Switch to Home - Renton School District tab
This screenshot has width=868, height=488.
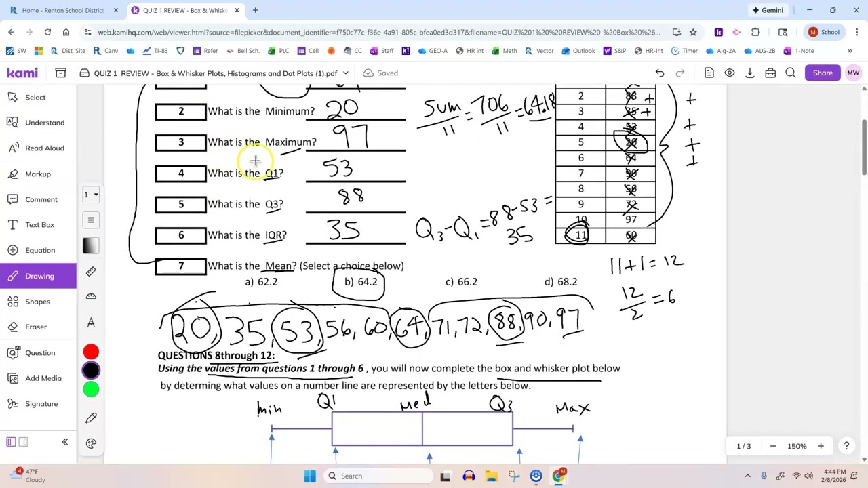[x=64, y=10]
